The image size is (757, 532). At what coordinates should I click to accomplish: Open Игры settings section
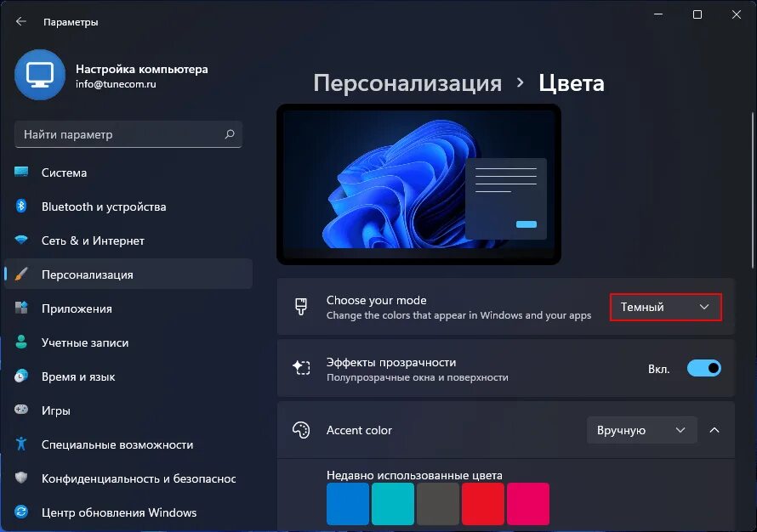(x=128, y=410)
